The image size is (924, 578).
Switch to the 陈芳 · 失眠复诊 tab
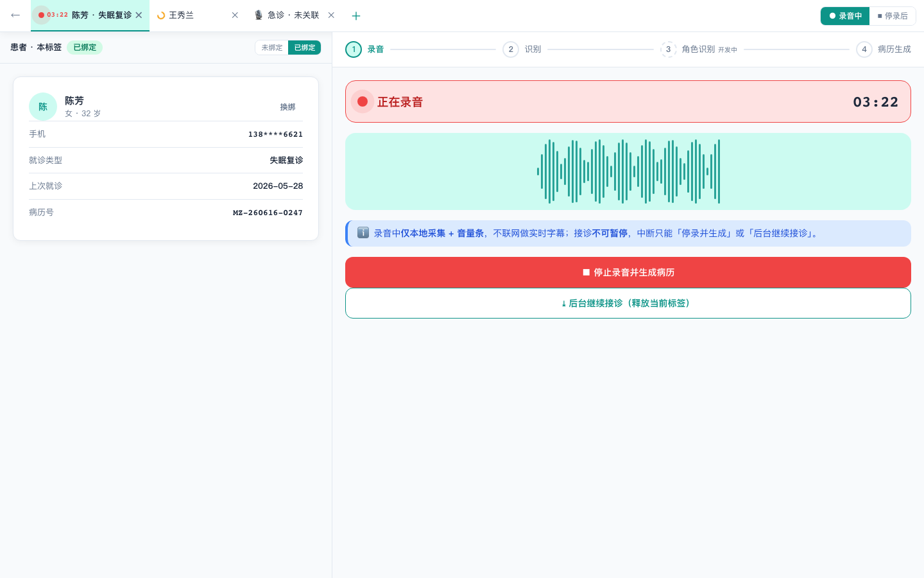90,15
